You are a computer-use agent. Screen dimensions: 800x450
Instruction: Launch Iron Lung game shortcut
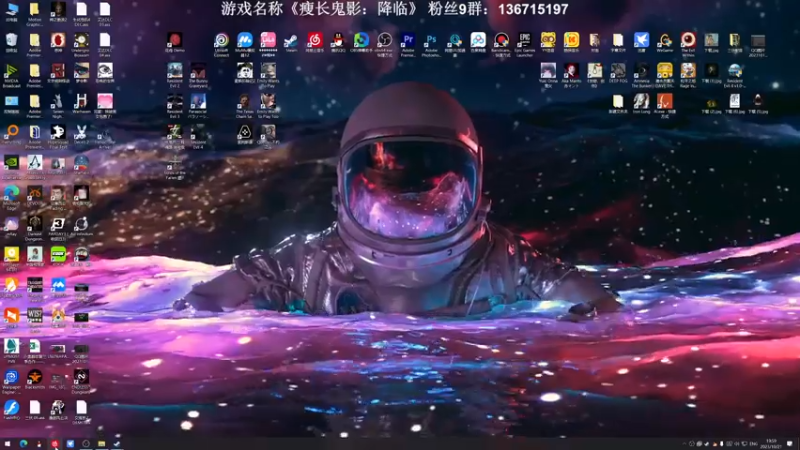(x=641, y=104)
